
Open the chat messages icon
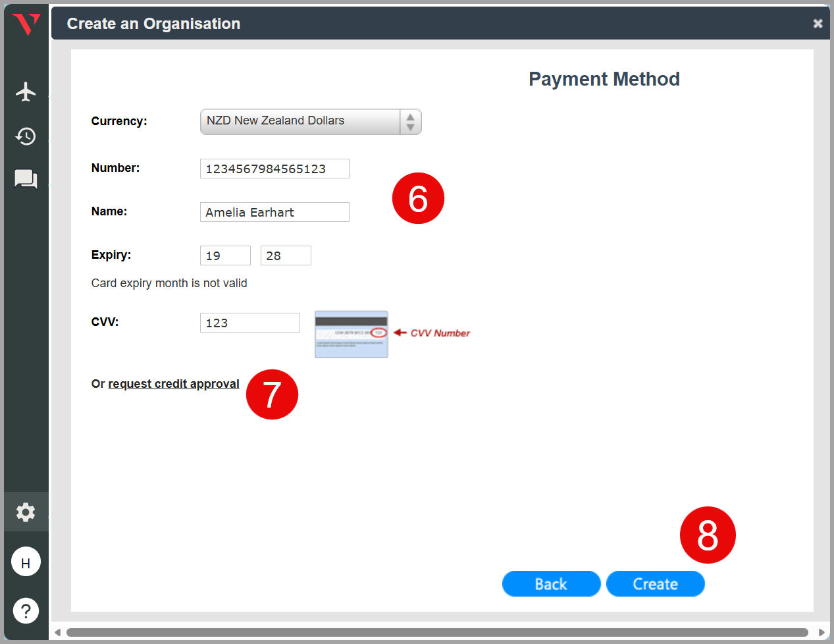(x=26, y=179)
